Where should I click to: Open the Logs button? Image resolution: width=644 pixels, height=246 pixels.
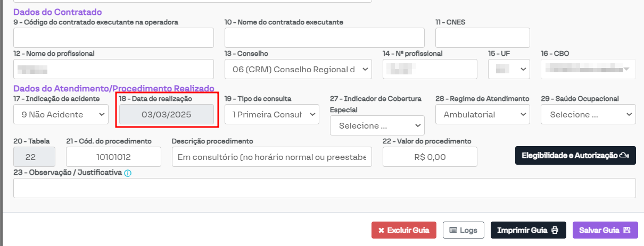pos(463,230)
